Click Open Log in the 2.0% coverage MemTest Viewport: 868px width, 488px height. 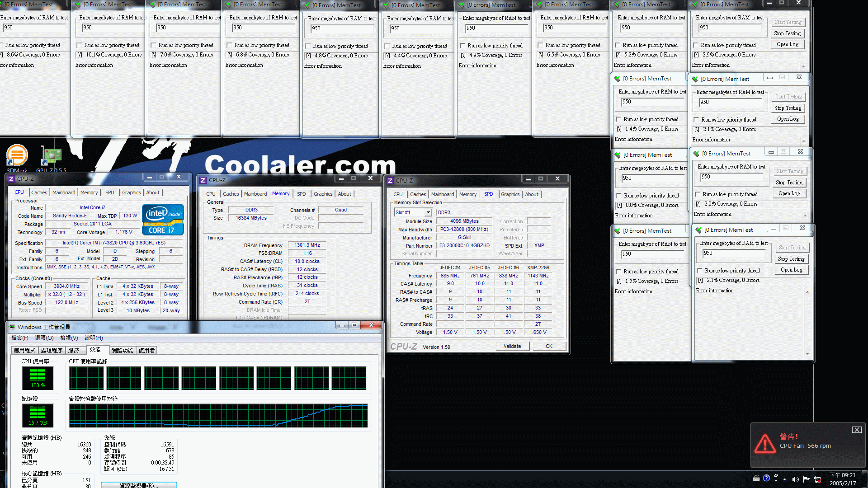[789, 193]
